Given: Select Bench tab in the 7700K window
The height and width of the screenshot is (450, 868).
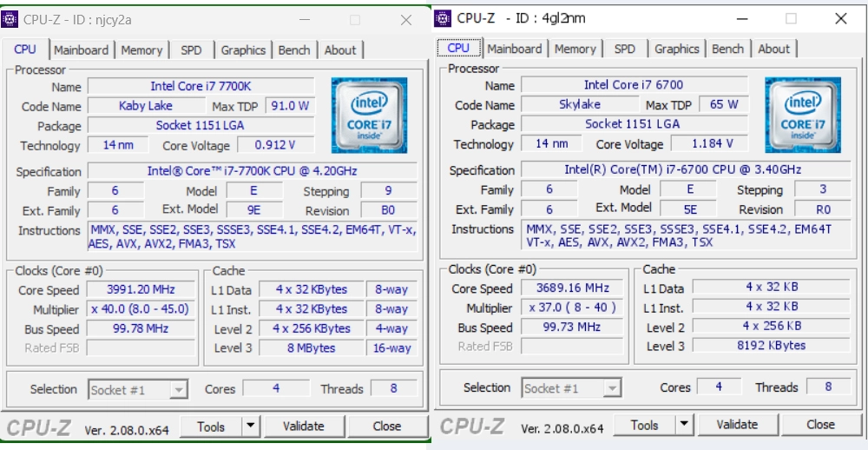Looking at the screenshot, I should click(x=294, y=50).
